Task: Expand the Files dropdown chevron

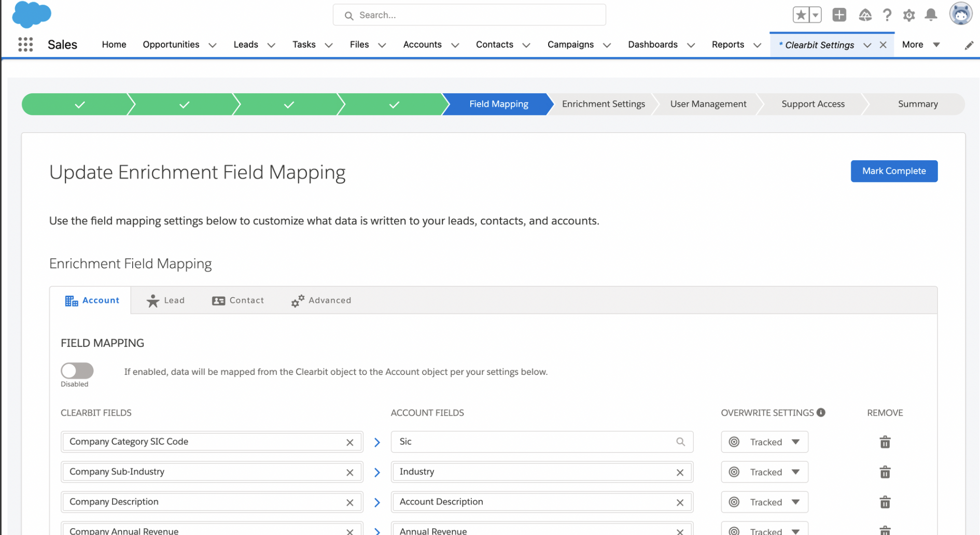Action: coord(382,45)
